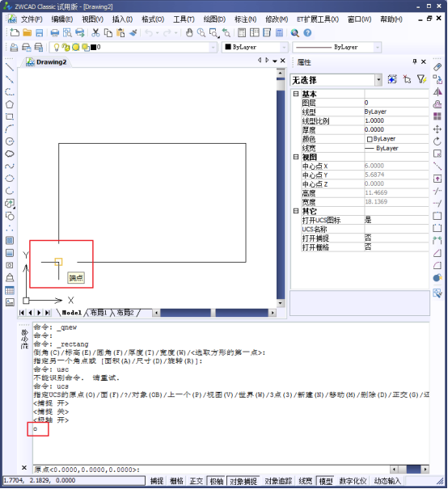Open the 修改(M) menu
Image resolution: width=448 pixels, height=489 pixels.
(277, 19)
